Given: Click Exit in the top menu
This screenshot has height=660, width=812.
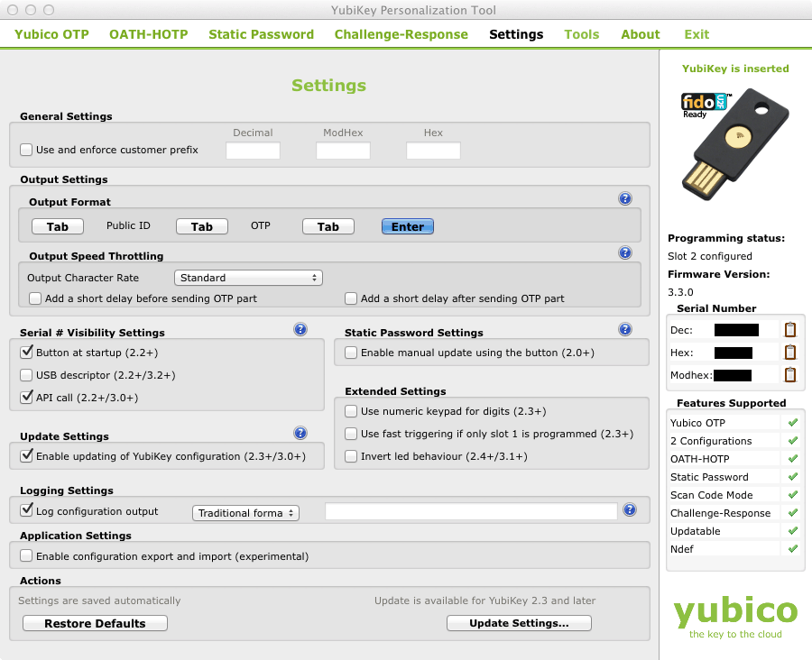Looking at the screenshot, I should (x=697, y=34).
